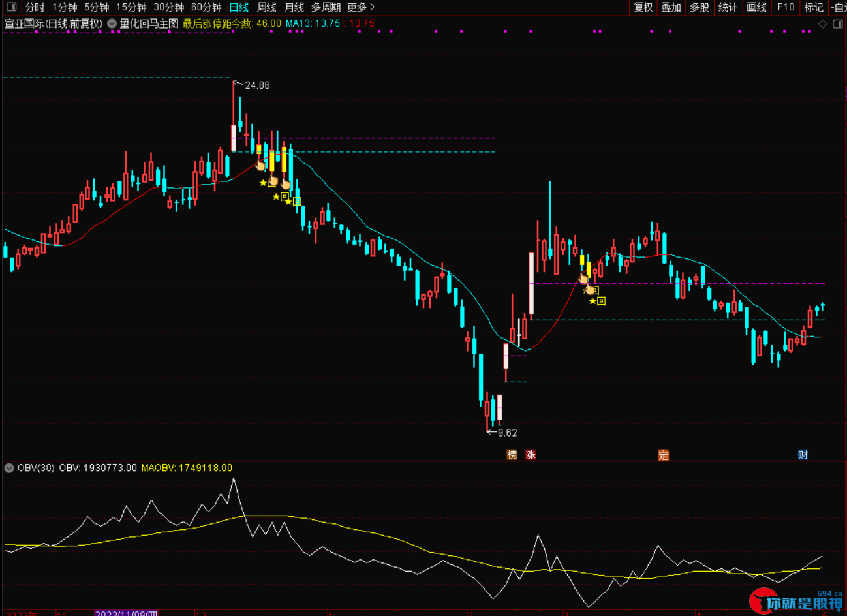Click the 财 event marker icon
The height and width of the screenshot is (616, 847).
click(x=803, y=455)
